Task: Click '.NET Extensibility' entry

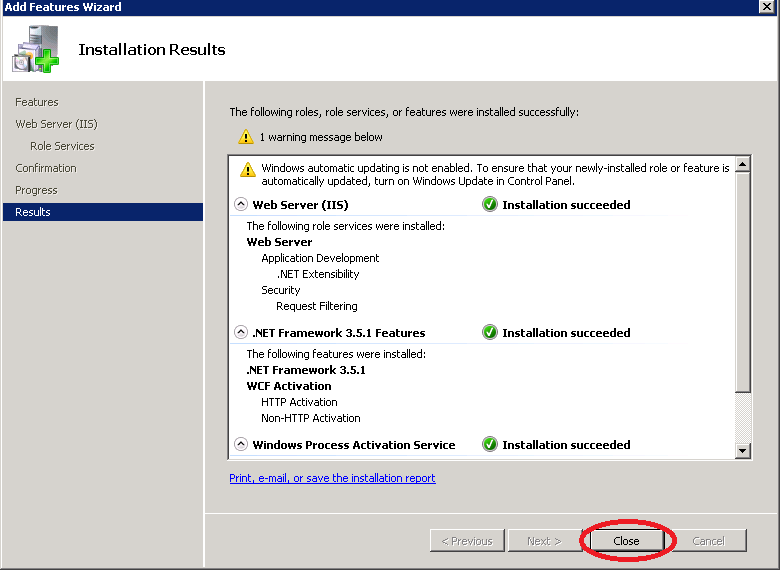Action: (318, 274)
